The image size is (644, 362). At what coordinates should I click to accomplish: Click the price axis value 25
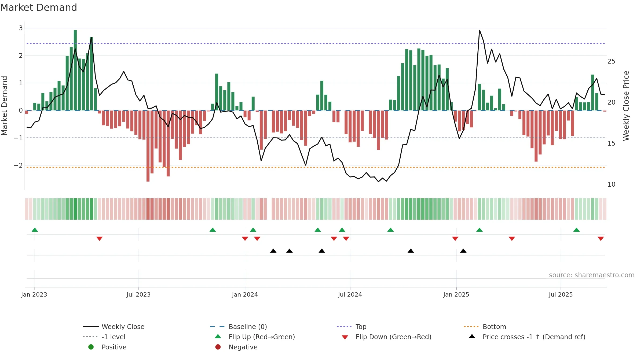pyautogui.click(x=611, y=61)
